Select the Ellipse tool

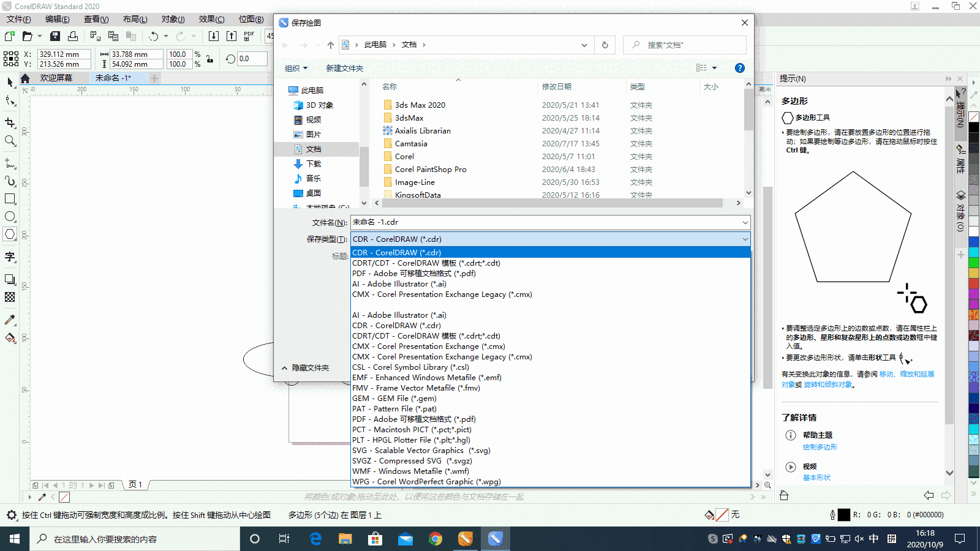[10, 216]
